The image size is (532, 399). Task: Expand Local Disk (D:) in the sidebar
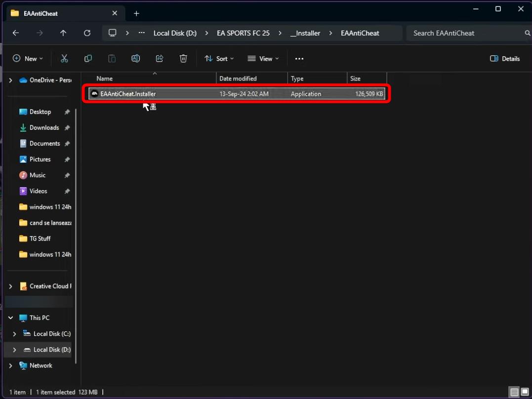pos(15,350)
